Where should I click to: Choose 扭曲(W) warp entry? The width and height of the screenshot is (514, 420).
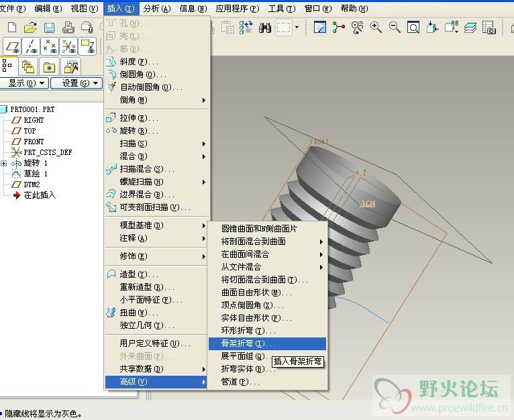157,313
